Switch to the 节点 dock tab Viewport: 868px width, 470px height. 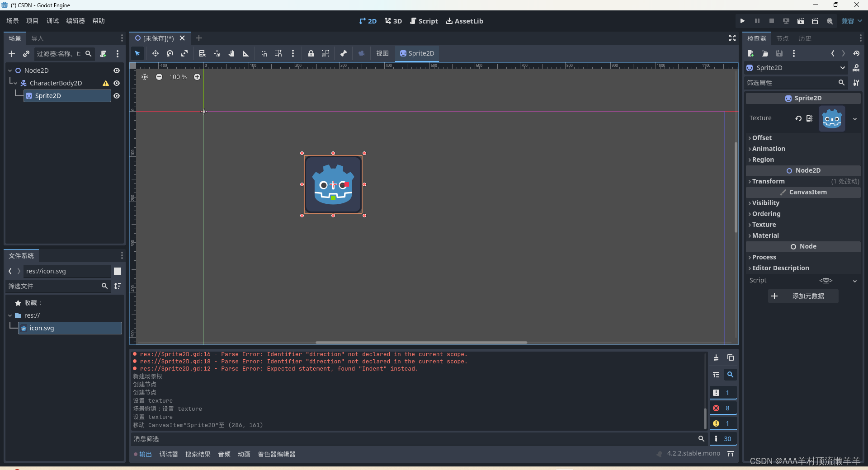click(783, 38)
